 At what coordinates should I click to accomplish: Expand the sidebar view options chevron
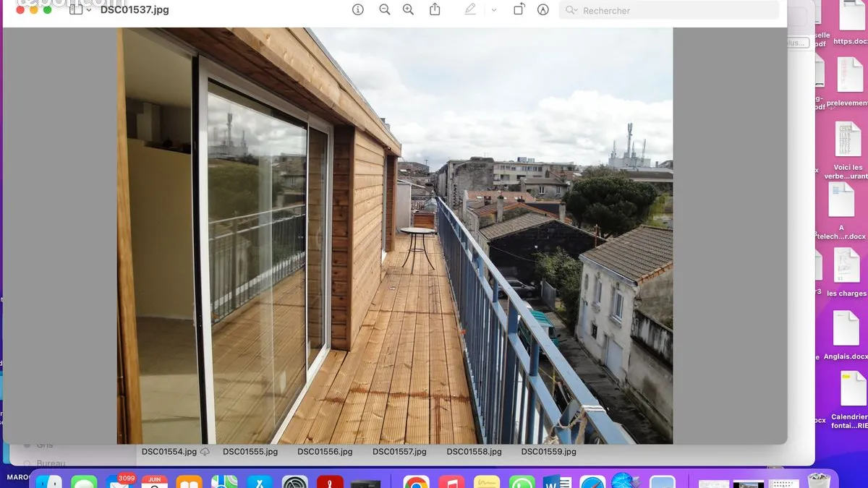[x=89, y=10]
